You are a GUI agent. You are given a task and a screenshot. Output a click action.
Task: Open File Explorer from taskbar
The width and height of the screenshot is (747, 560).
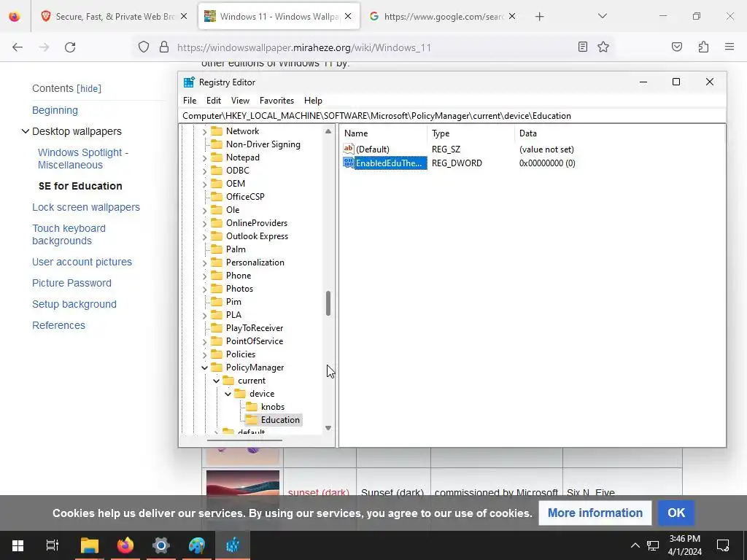(89, 545)
